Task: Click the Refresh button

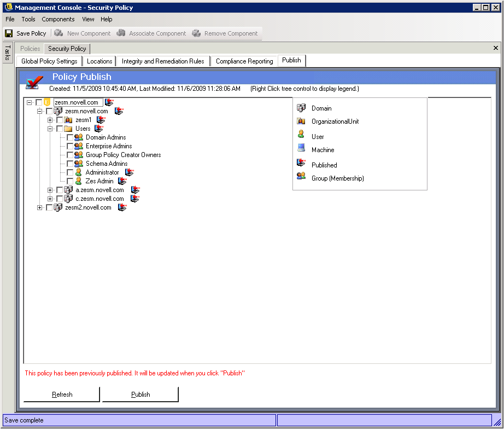Action: [x=62, y=395]
